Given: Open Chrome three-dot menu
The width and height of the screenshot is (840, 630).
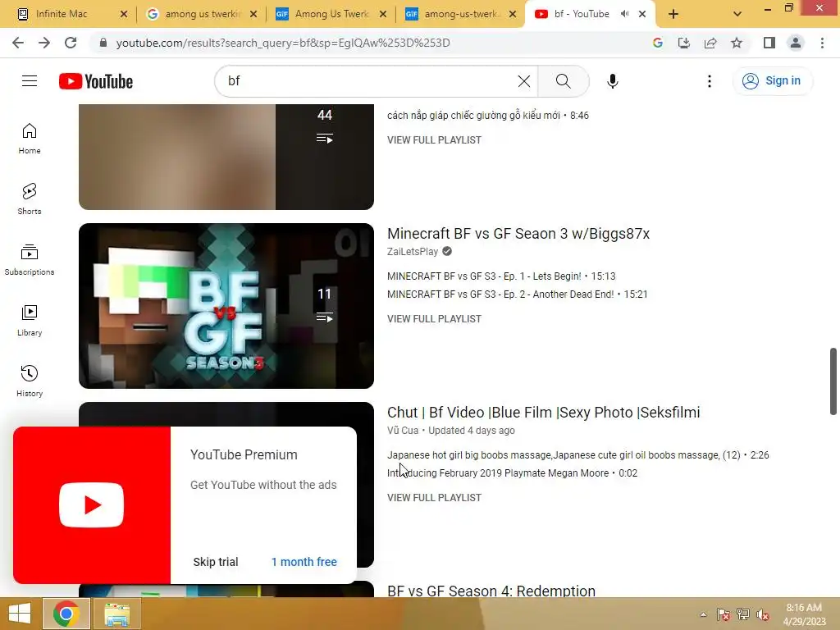Looking at the screenshot, I should [822, 43].
